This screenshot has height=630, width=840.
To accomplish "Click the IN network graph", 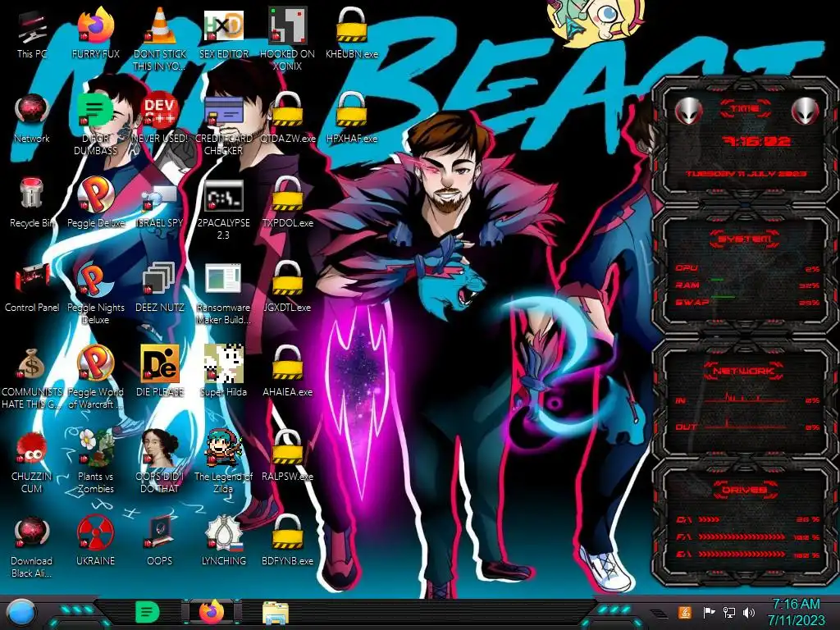I will pos(746,398).
